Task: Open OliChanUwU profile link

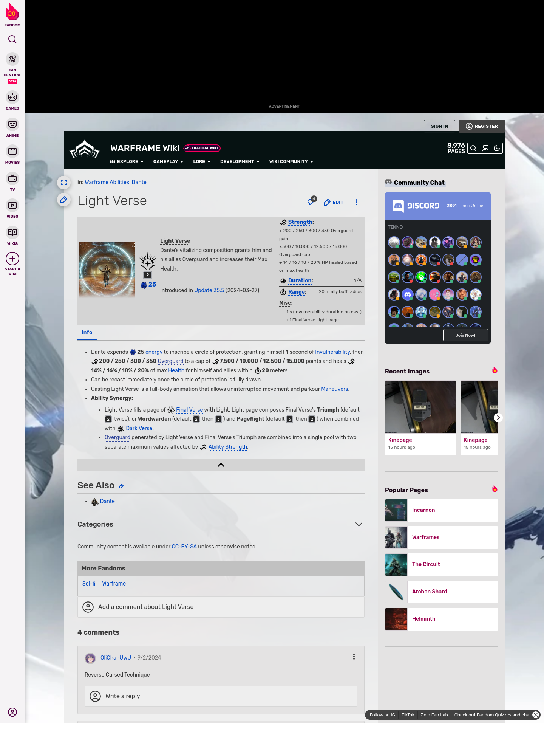Action: (116, 658)
